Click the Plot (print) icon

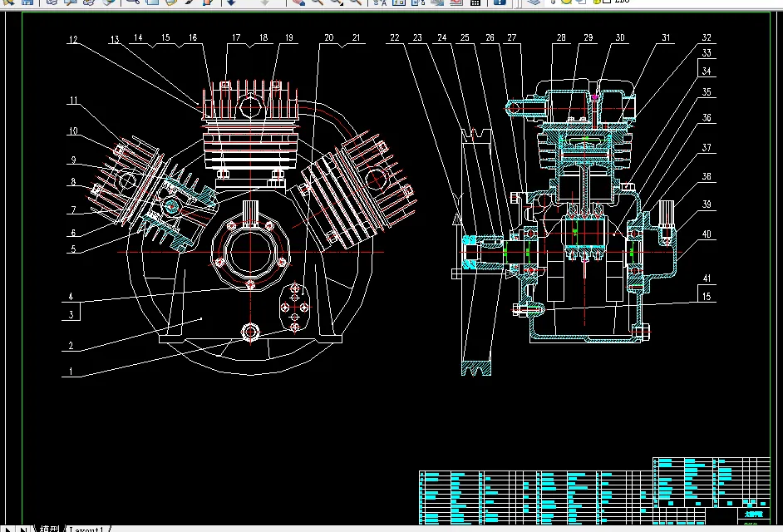52,2
